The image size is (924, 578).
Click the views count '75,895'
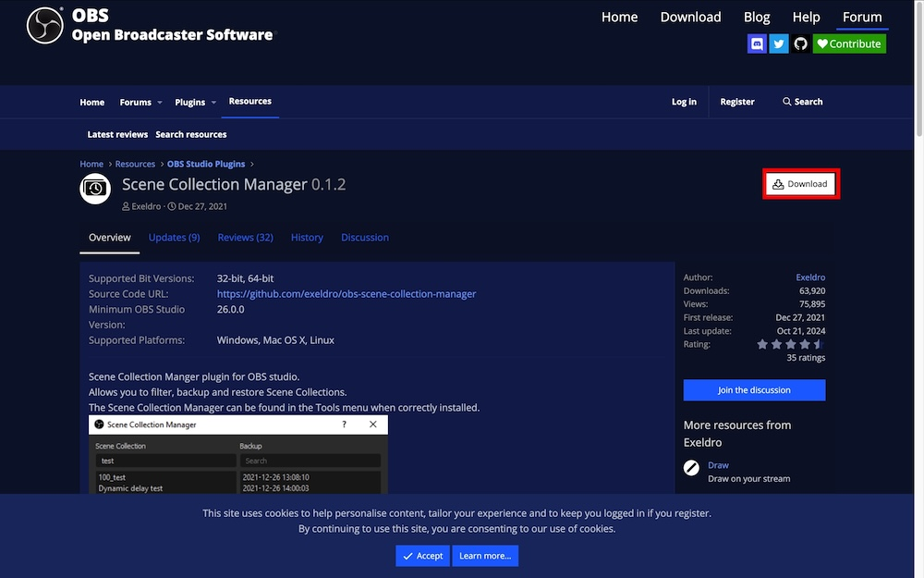coord(812,304)
